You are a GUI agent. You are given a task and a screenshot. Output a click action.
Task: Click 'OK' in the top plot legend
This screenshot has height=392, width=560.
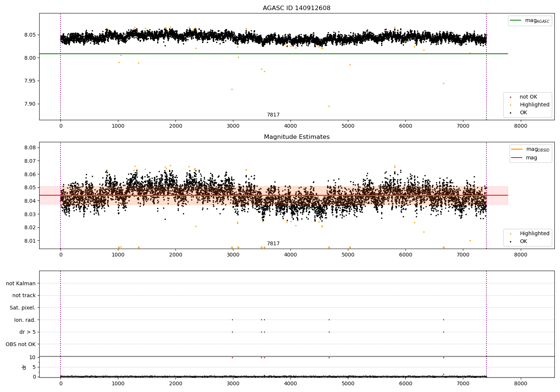[x=523, y=113]
